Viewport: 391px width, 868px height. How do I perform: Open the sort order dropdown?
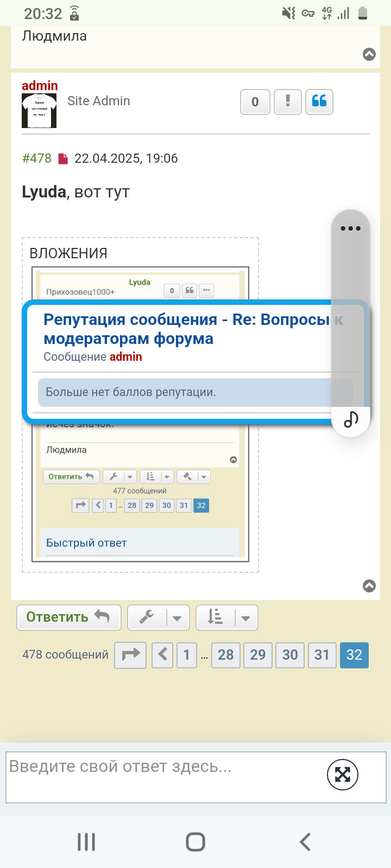tap(227, 617)
